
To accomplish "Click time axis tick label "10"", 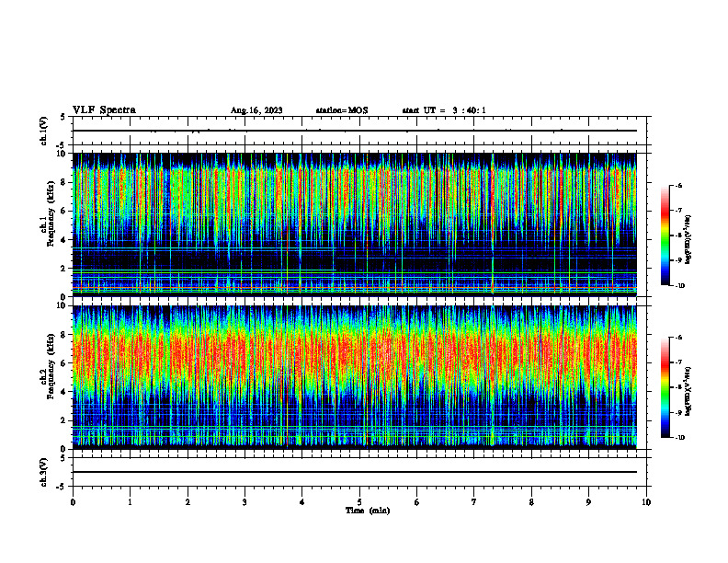I will click(646, 502).
